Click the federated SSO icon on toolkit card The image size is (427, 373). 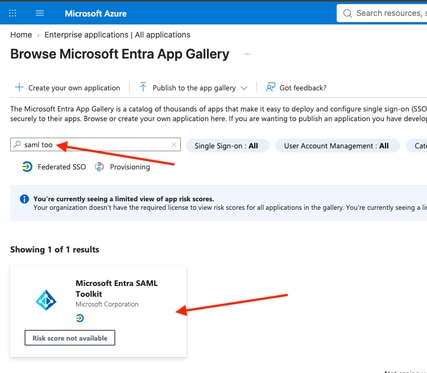80,318
